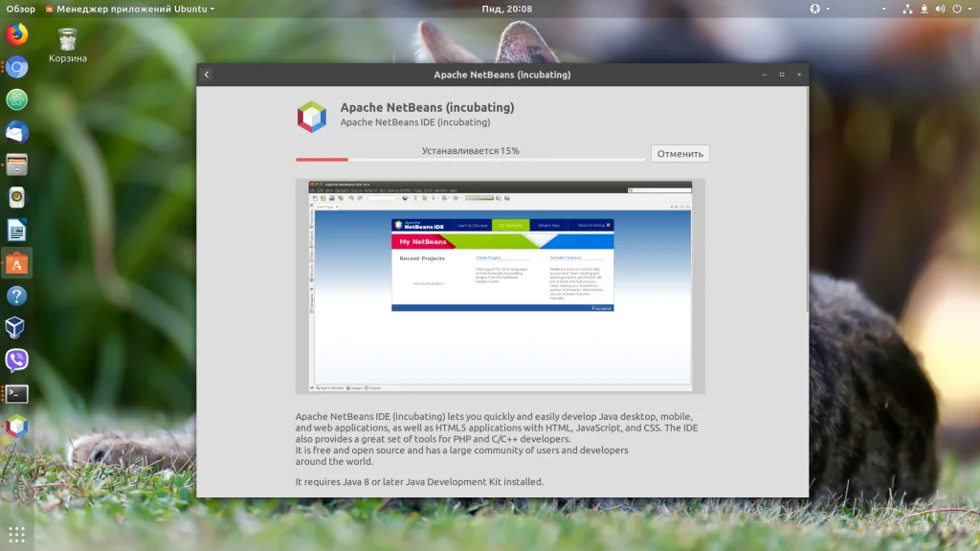Launch Viber from the dock
The image size is (980, 551).
click(17, 361)
